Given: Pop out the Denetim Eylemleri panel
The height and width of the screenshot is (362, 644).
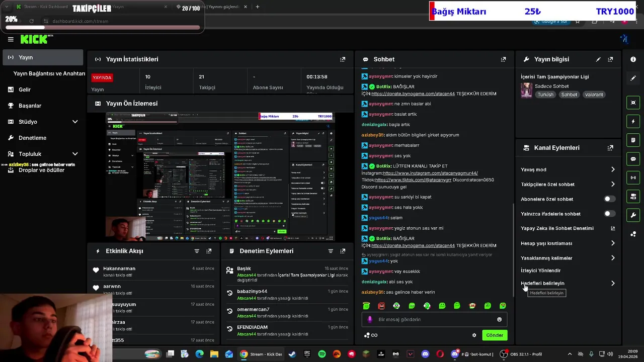Looking at the screenshot, I should tap(343, 251).
